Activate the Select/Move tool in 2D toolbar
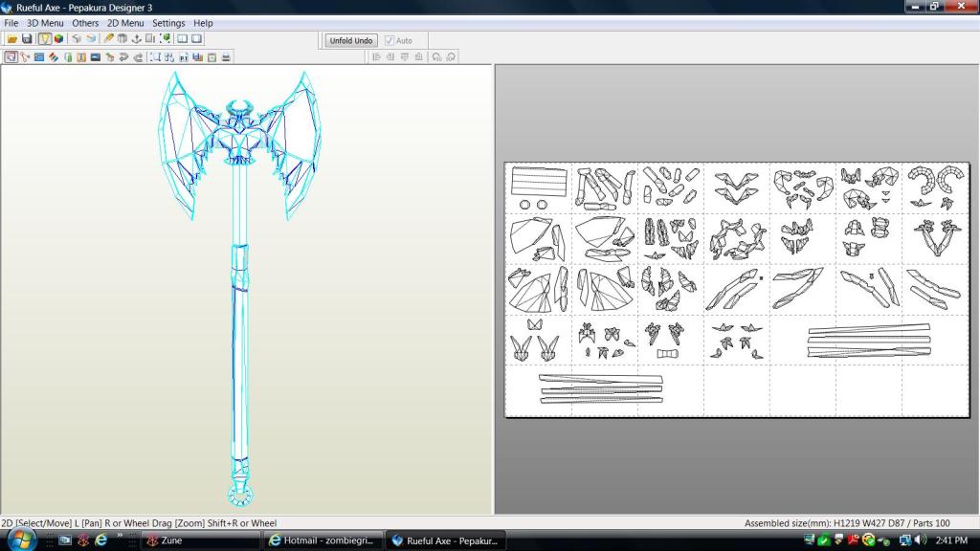The width and height of the screenshot is (980, 551). tap(11, 56)
